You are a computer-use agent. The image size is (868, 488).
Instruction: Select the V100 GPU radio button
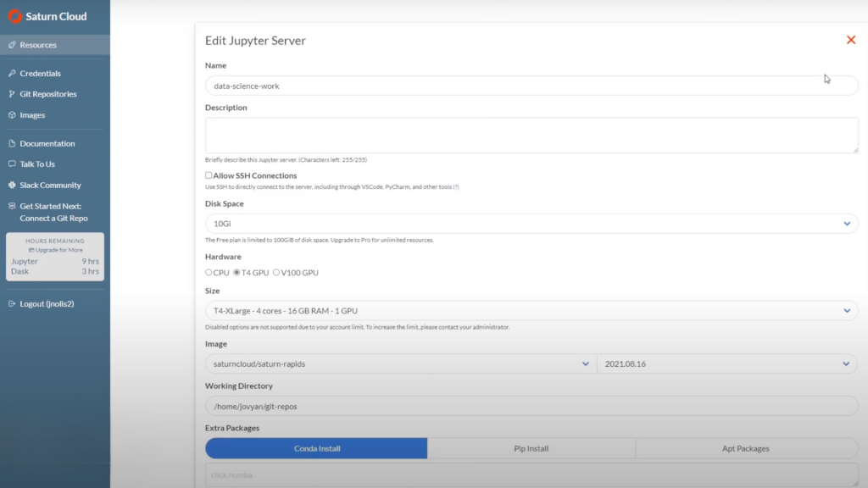pos(276,272)
